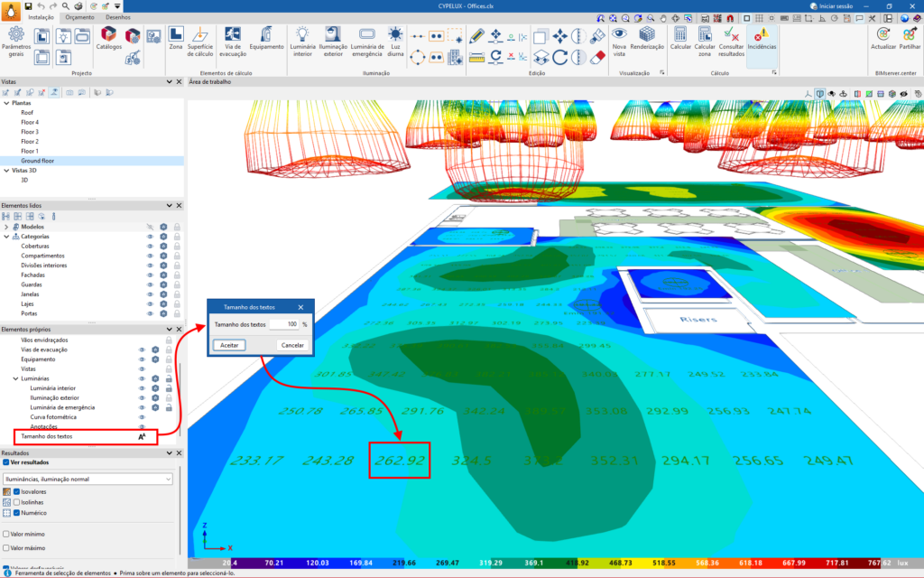This screenshot has height=578, width=924.
Task: Switch to the Orçamento tab
Action: click(78, 17)
